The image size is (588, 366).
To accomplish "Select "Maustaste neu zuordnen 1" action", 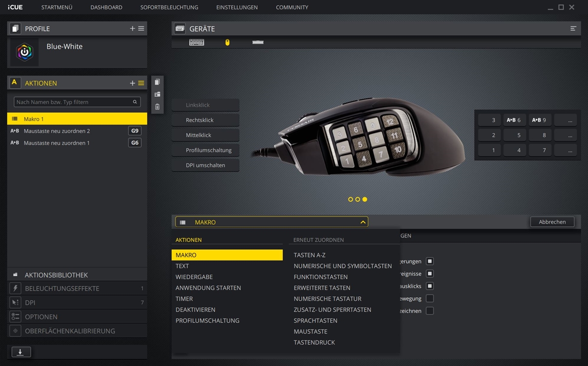I will tap(77, 143).
